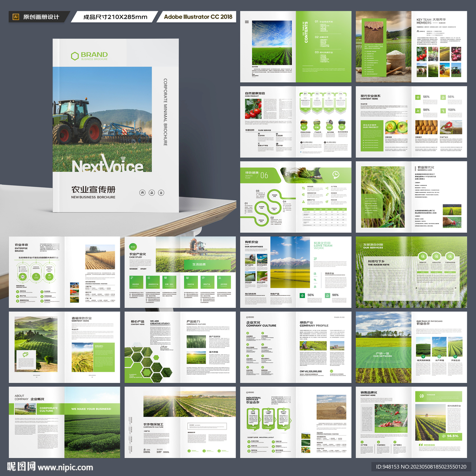476x476 pixels.
Task: Click the wheat harvest combine photo
Action: click(100, 257)
